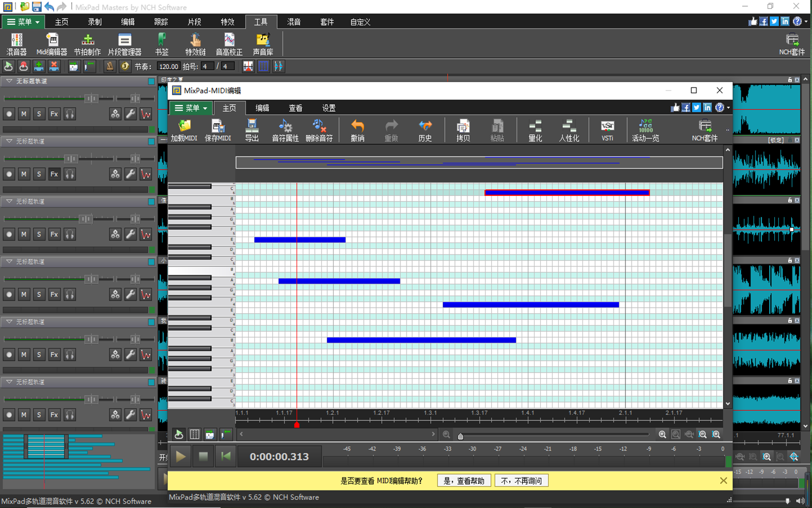The width and height of the screenshot is (812, 508).
Task: Click the 是，查看帮助 button
Action: pyautogui.click(x=464, y=481)
